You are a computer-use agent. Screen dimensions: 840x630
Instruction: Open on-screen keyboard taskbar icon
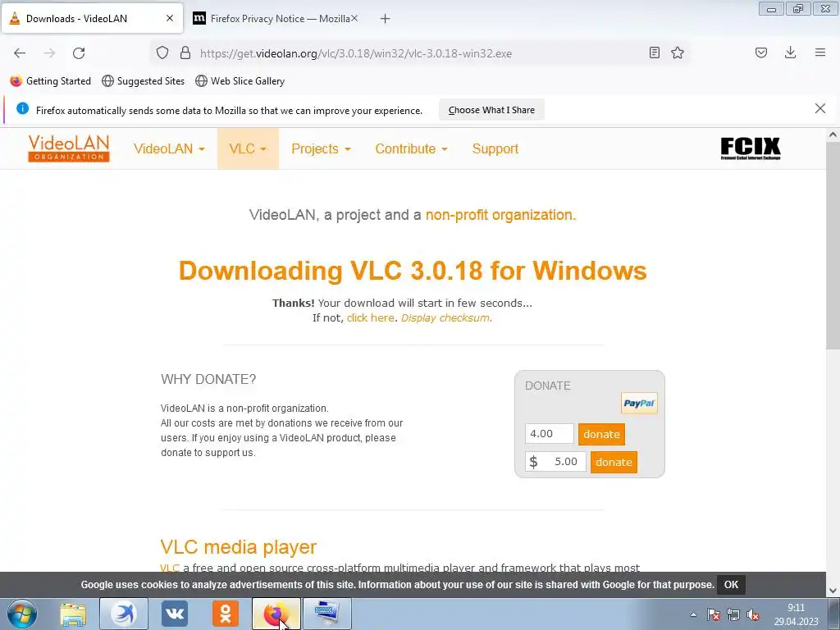pos(327,614)
